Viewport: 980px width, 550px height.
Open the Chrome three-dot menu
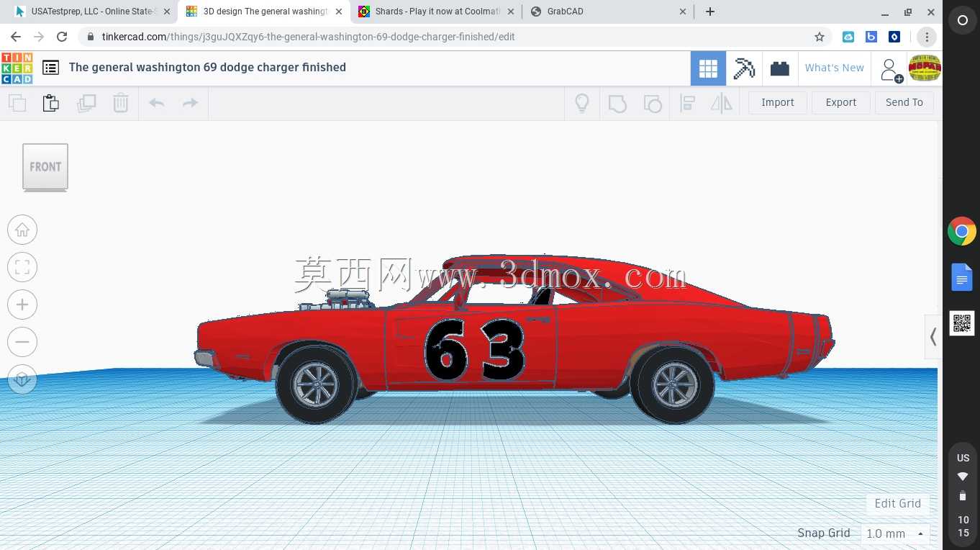tap(927, 37)
